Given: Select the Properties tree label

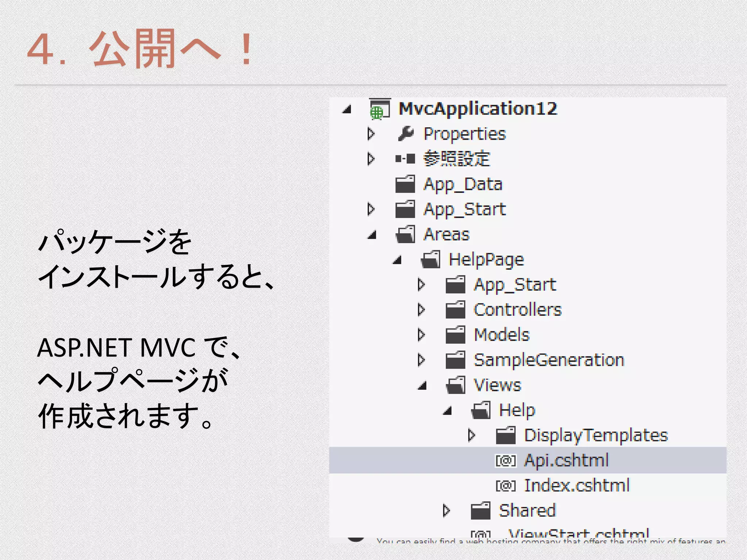Looking at the screenshot, I should pos(465,135).
